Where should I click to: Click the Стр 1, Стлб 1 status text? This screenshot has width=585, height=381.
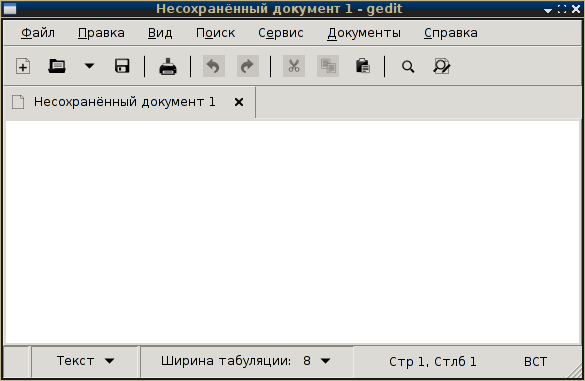point(432,362)
